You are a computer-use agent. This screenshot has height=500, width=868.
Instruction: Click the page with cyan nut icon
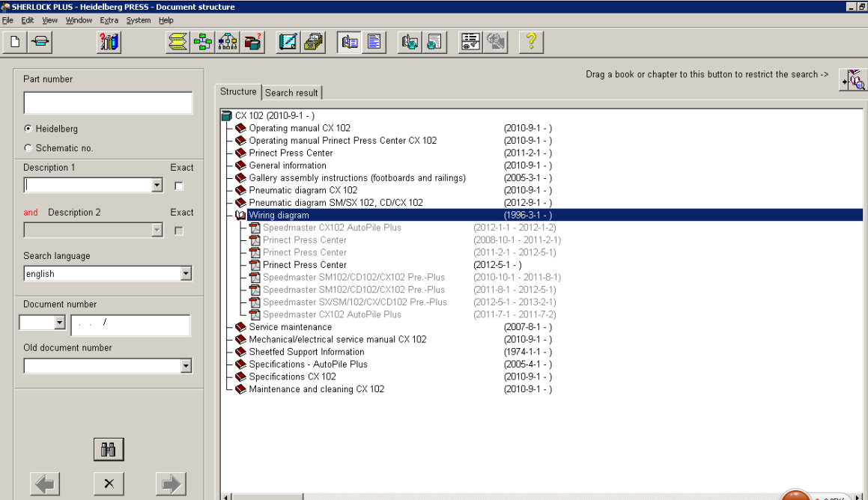coord(434,42)
